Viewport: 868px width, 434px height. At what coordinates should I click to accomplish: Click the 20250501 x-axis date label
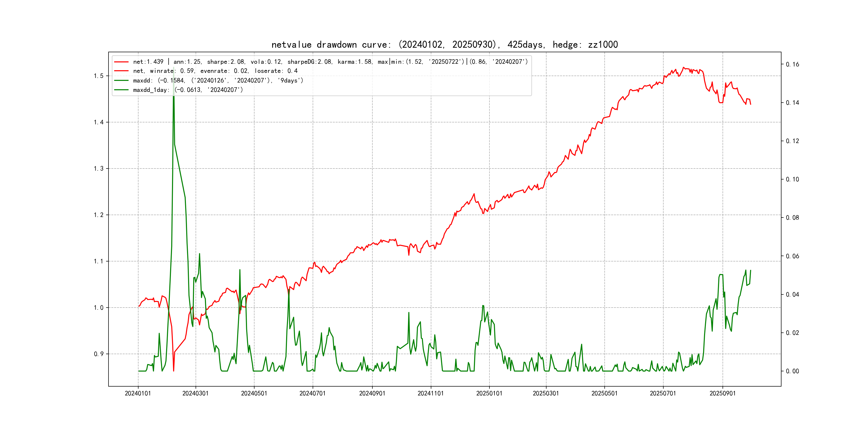pos(604,393)
